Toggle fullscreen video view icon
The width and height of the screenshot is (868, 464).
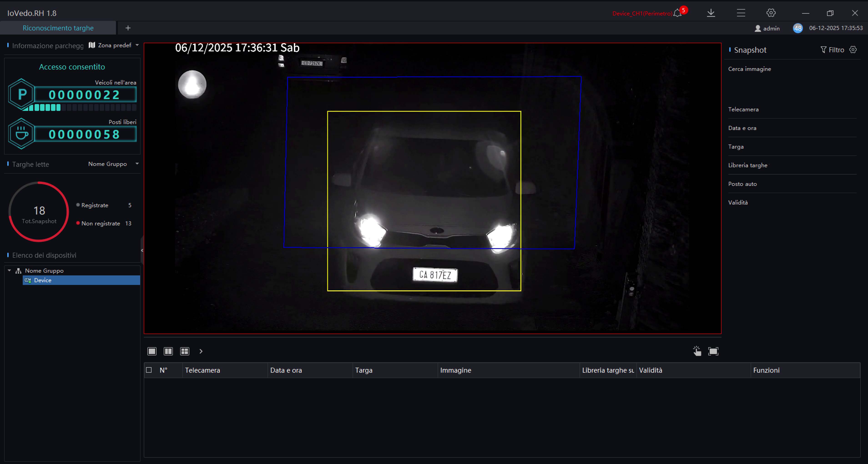[x=713, y=351]
